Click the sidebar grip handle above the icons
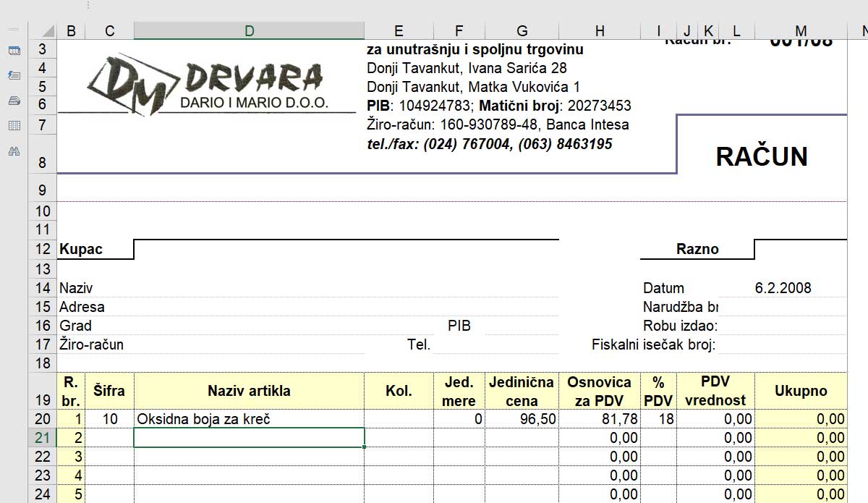The width and height of the screenshot is (868, 503). (x=14, y=28)
